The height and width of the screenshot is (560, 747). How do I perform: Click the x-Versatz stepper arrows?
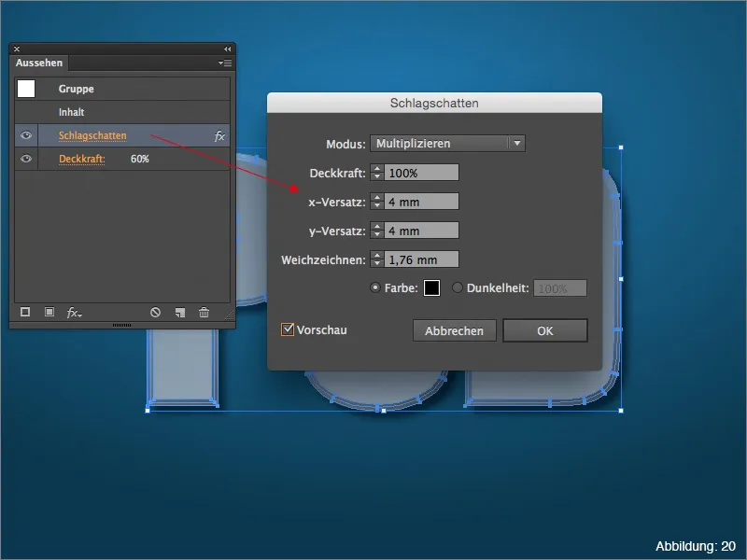click(377, 202)
